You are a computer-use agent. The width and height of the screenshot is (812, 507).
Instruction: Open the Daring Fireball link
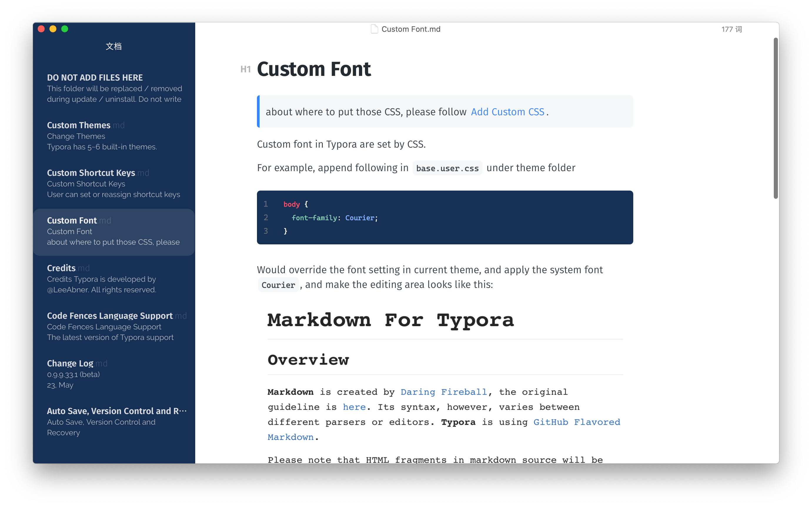pos(444,392)
